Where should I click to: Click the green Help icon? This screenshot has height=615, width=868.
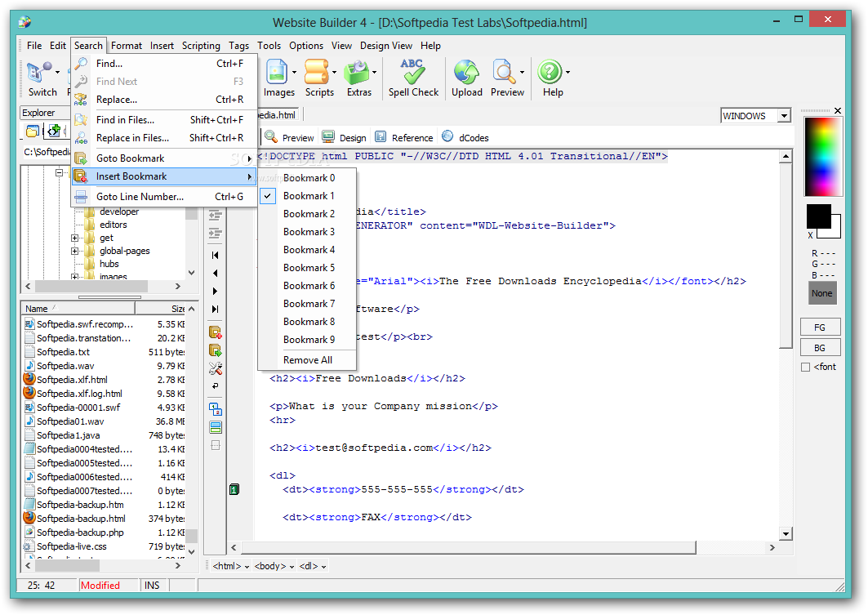click(x=550, y=72)
